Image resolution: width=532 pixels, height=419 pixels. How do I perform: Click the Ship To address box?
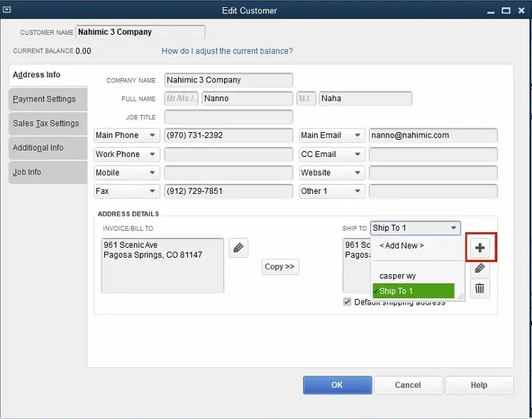point(357,266)
